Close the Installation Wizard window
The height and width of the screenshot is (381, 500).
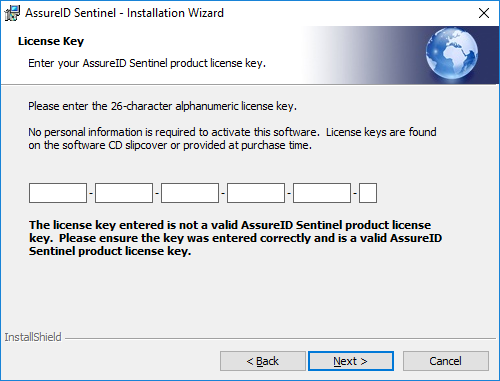[x=484, y=13]
